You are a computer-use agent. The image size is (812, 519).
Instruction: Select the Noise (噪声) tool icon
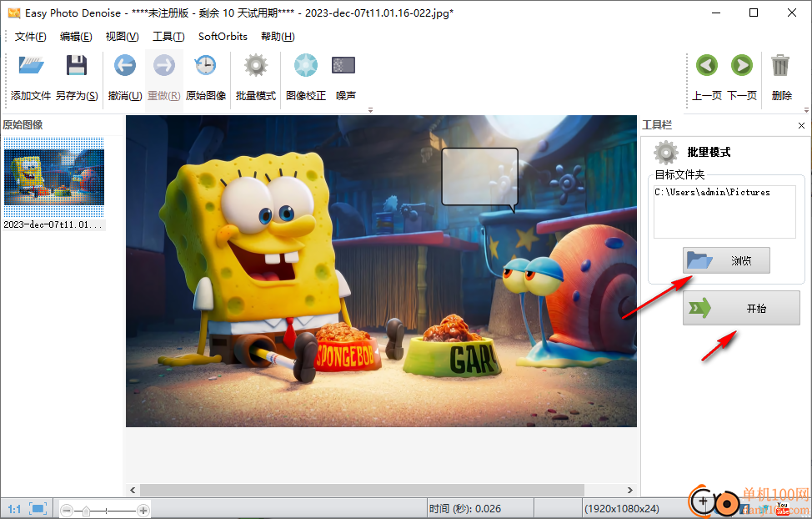click(343, 65)
